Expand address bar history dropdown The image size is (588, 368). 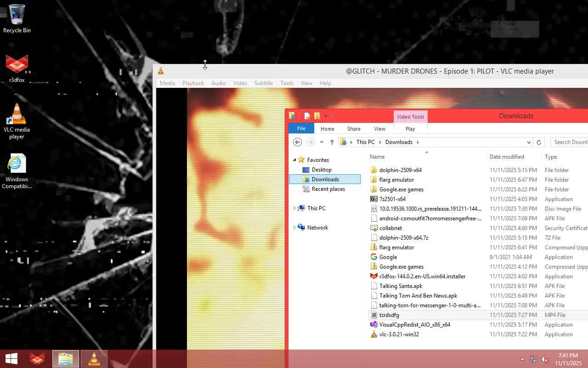(529, 142)
